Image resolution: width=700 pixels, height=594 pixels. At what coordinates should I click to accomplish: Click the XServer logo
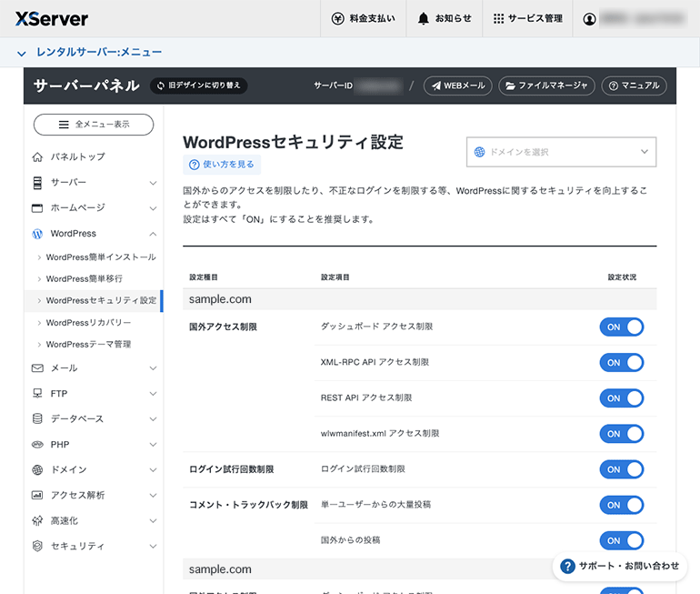click(x=52, y=19)
